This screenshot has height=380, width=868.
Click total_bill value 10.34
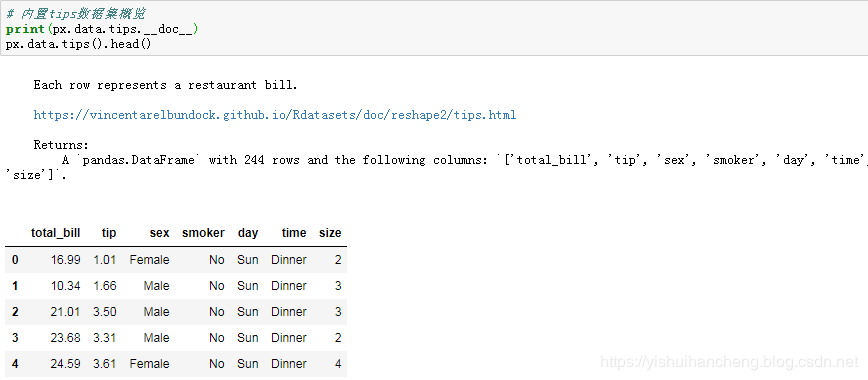(65, 286)
